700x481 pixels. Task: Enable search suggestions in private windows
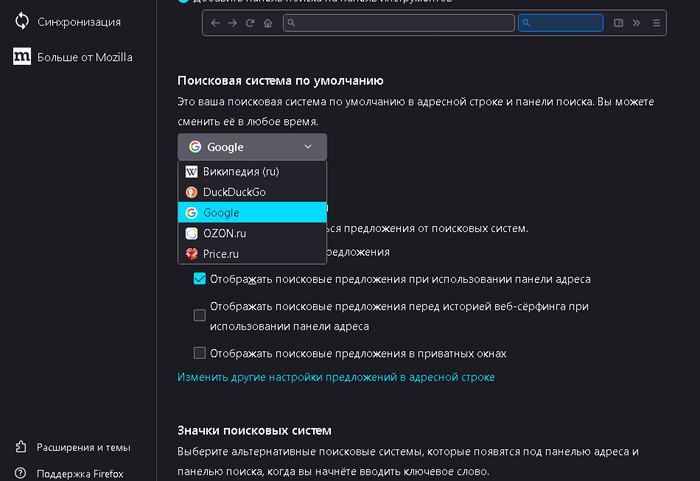(x=200, y=353)
